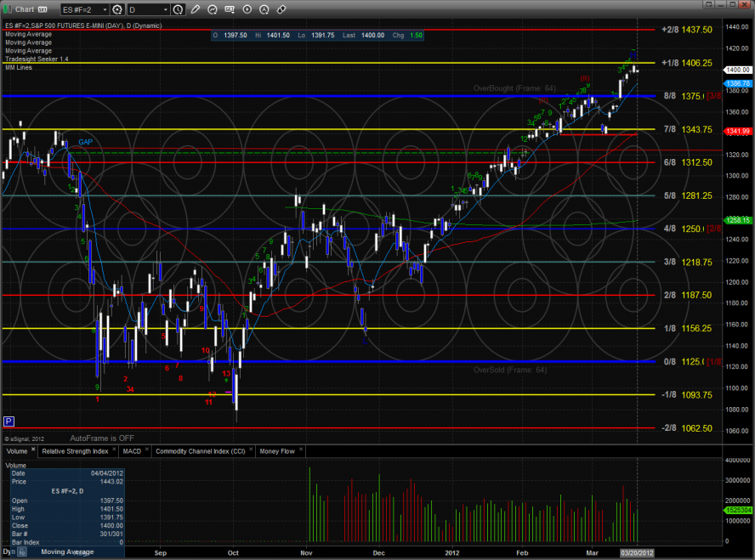Click the symbol-link badge next to Chart

pyautogui.click(x=43, y=9)
